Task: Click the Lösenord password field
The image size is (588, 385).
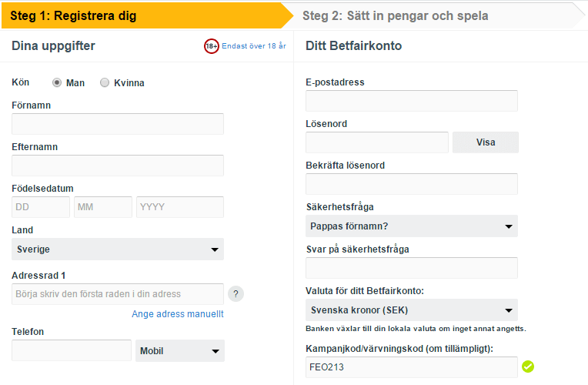Action: (377, 142)
